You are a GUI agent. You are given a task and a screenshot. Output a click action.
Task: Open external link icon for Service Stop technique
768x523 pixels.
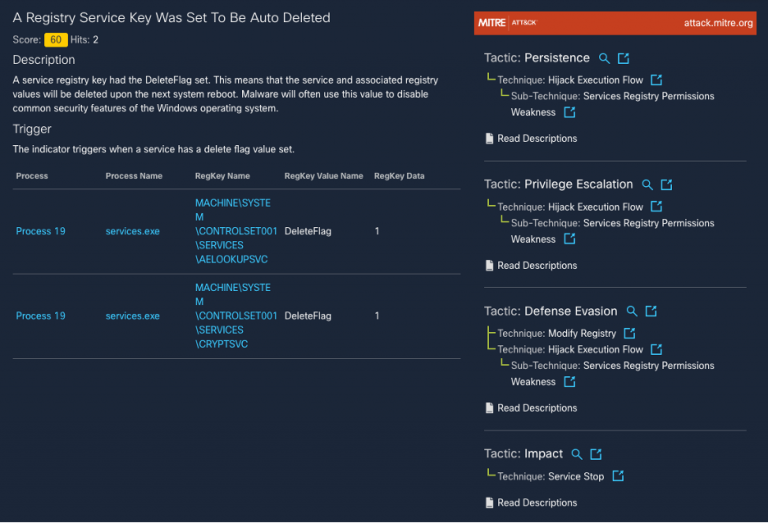pyautogui.click(x=618, y=476)
